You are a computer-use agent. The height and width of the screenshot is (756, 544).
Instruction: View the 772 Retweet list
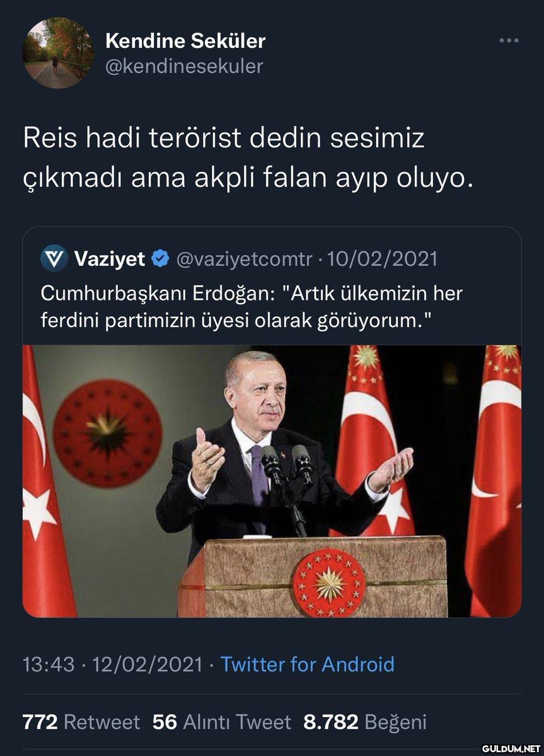click(x=81, y=722)
